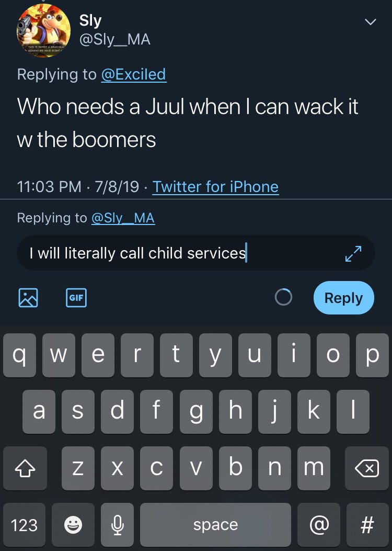Viewport: 392px width, 551px height.
Task: Open the @Exciled mention link
Action: (134, 74)
